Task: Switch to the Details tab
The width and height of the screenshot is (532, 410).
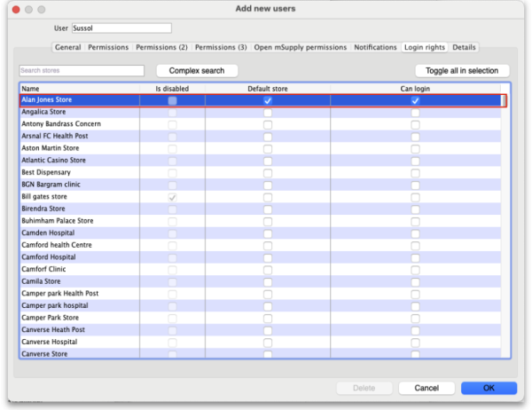Action: click(464, 47)
